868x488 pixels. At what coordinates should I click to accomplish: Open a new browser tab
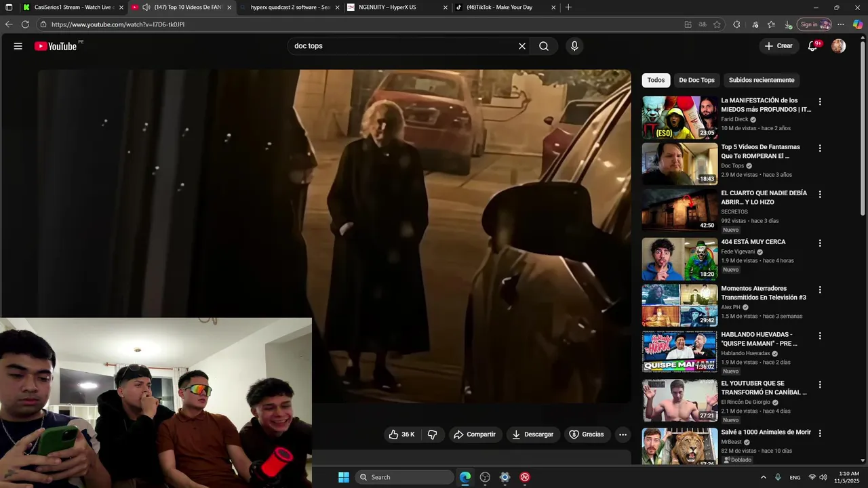568,7
